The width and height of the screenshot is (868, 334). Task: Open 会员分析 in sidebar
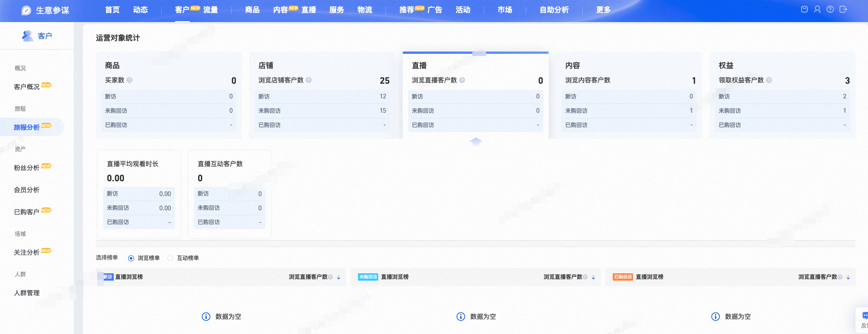27,190
